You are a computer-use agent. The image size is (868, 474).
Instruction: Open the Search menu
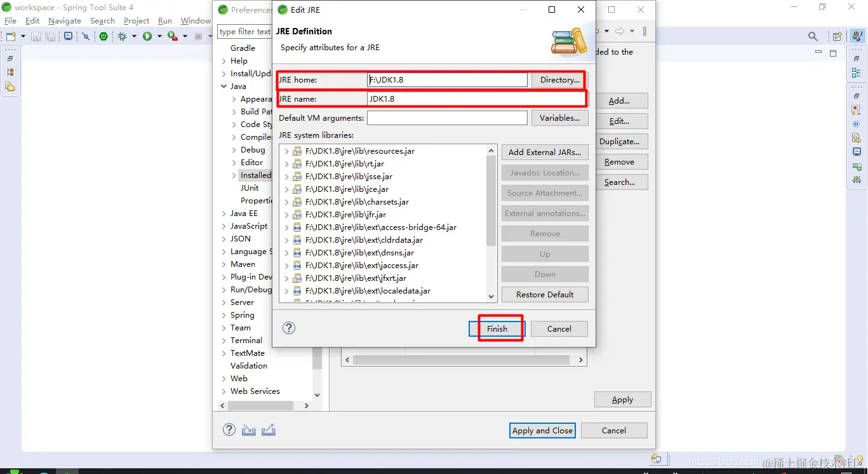(x=102, y=21)
